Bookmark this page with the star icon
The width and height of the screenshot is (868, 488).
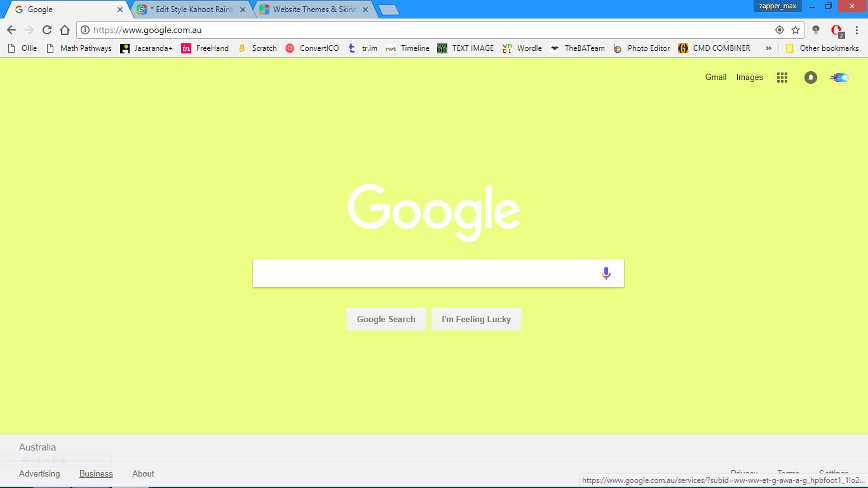[796, 30]
